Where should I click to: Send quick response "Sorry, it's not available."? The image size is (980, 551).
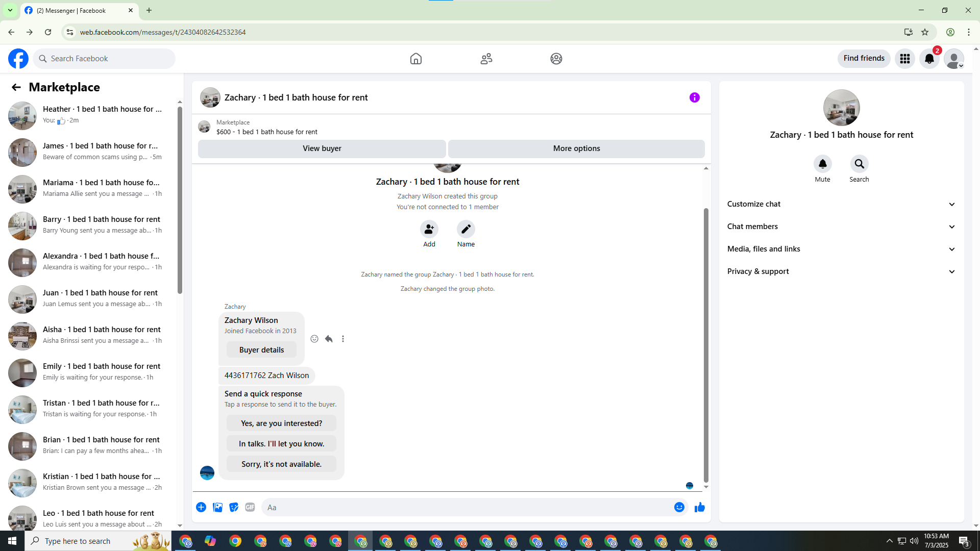(281, 464)
